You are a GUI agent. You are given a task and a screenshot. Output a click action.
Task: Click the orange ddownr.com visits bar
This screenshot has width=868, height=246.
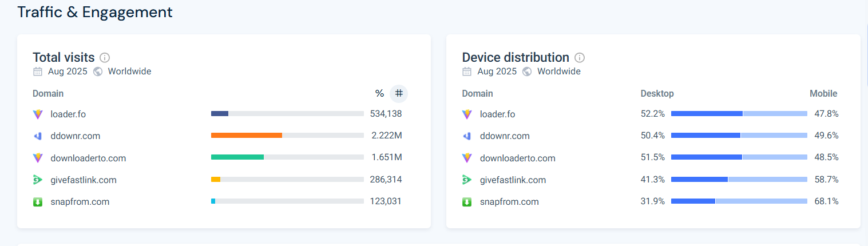[247, 136]
